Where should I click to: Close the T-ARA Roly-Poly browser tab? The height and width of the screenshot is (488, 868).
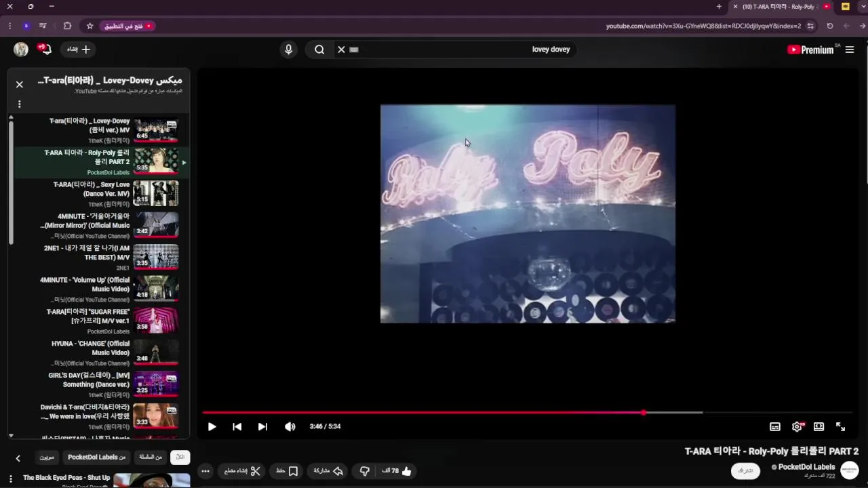pyautogui.click(x=735, y=7)
